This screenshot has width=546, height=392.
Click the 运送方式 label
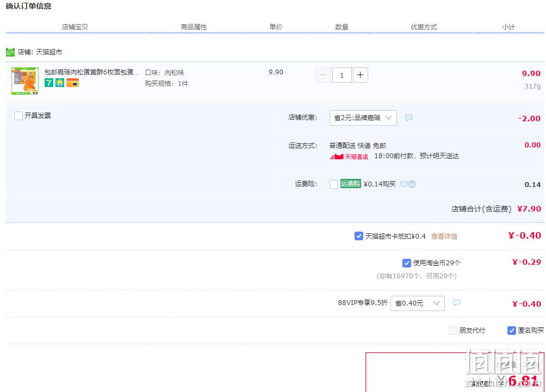303,146
